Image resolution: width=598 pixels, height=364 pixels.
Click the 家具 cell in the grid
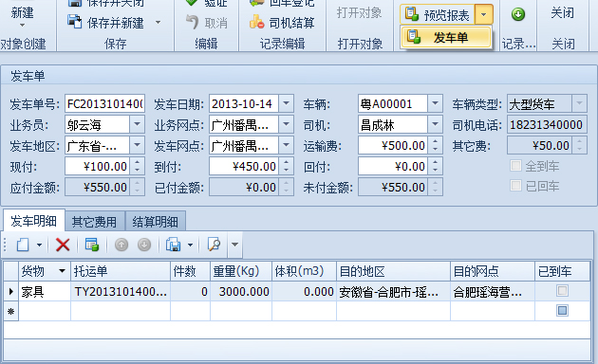pos(45,292)
